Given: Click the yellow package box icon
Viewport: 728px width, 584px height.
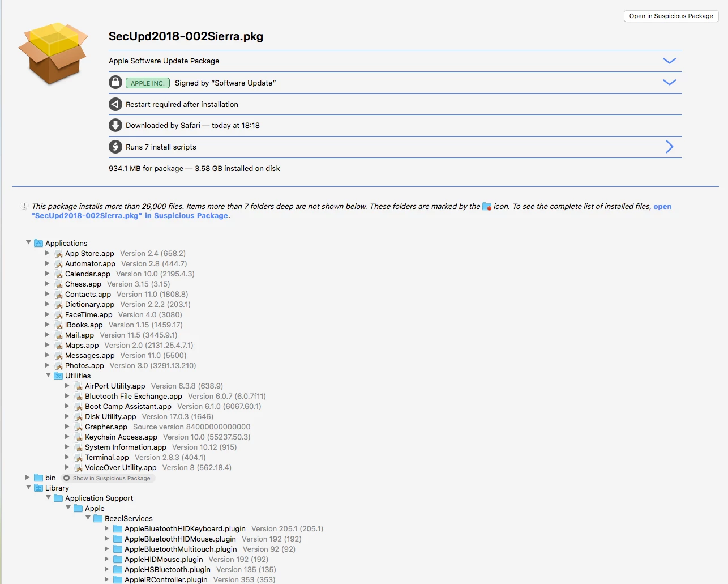Looking at the screenshot, I should point(53,53).
